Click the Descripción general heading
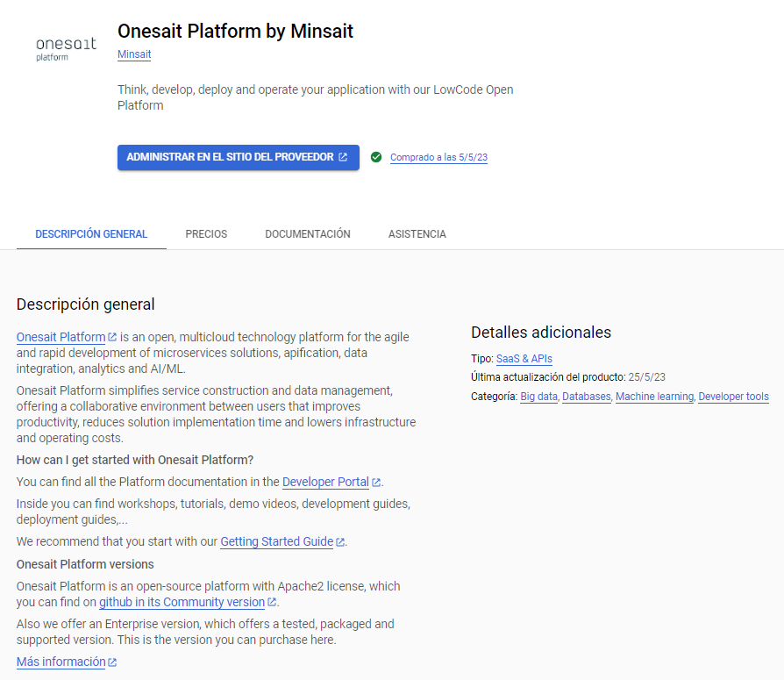The width and height of the screenshot is (784, 680). (85, 304)
